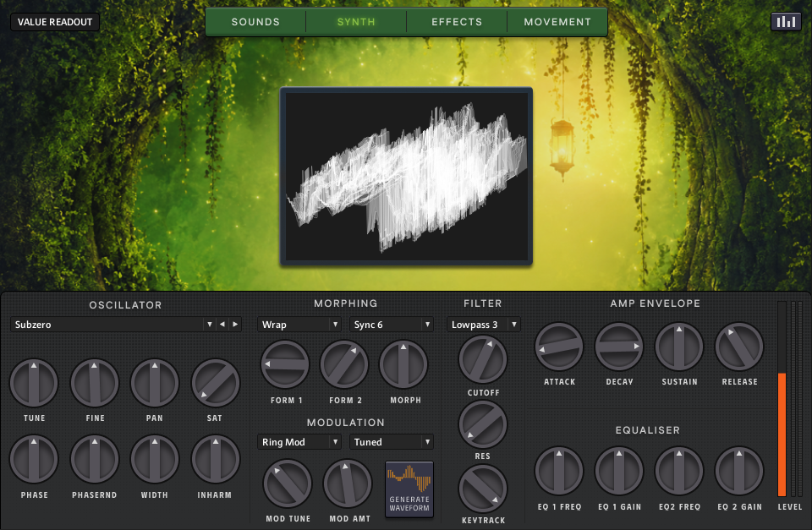Image resolution: width=812 pixels, height=530 pixels.
Task: Open the Ring Mod modulation dropdown
Action: click(299, 442)
